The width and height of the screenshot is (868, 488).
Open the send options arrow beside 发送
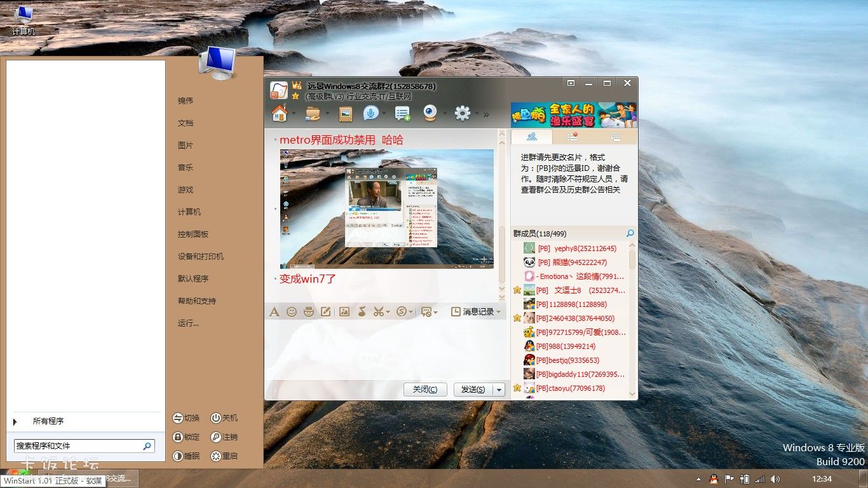499,390
